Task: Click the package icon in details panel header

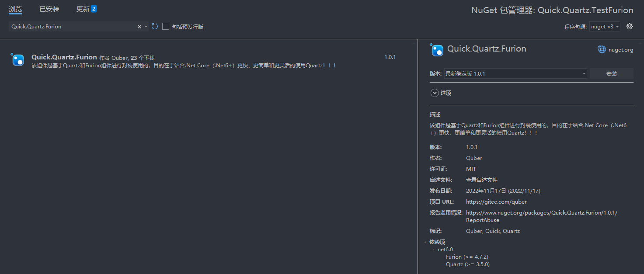Action: (x=437, y=50)
